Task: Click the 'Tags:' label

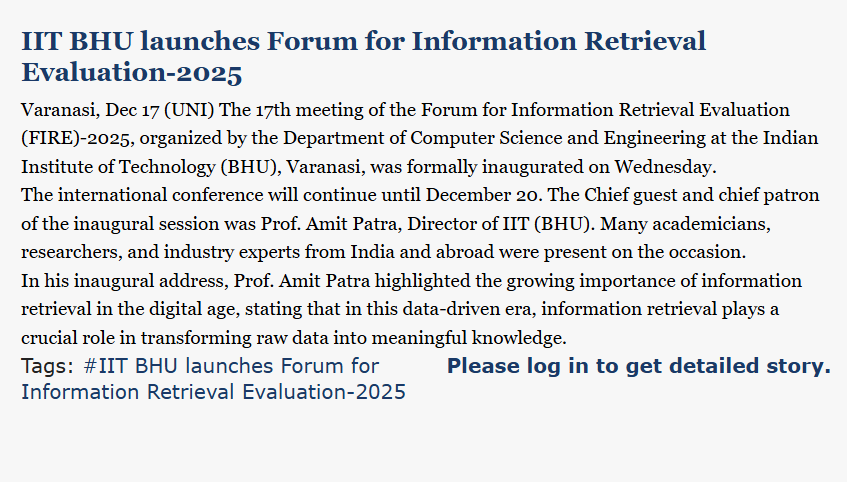Action: [x=47, y=367]
